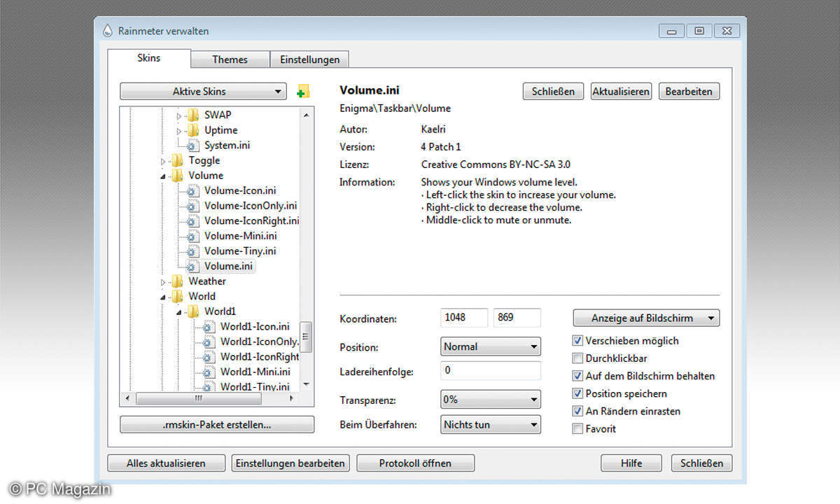Disable Verschieben möglich checkbox
The height and width of the screenshot is (504, 840).
[x=577, y=341]
